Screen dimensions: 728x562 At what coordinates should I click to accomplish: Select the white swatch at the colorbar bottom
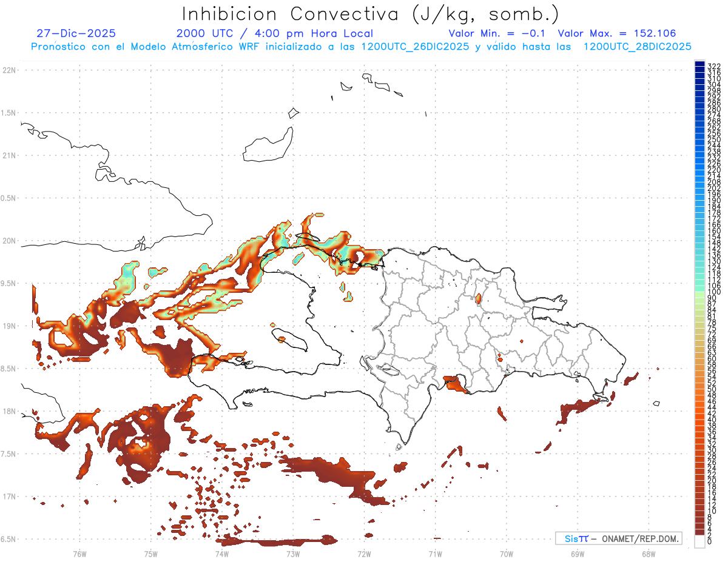(x=699, y=541)
